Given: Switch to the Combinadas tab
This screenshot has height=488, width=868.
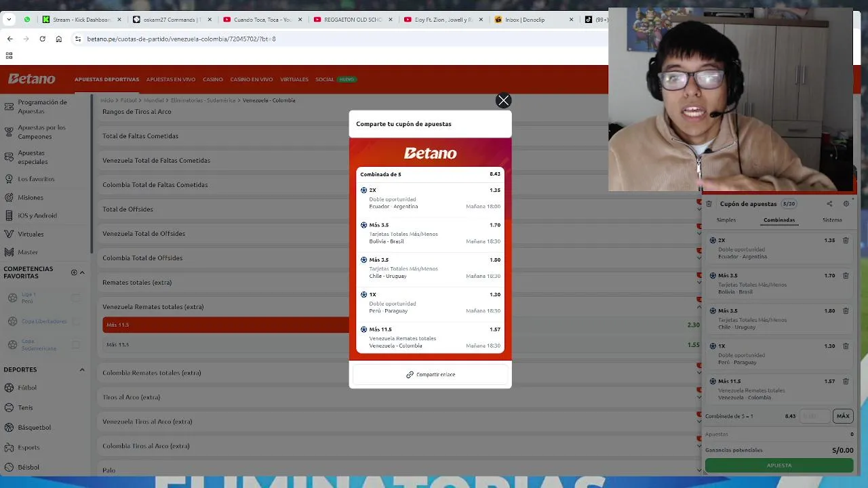Looking at the screenshot, I should click(779, 220).
